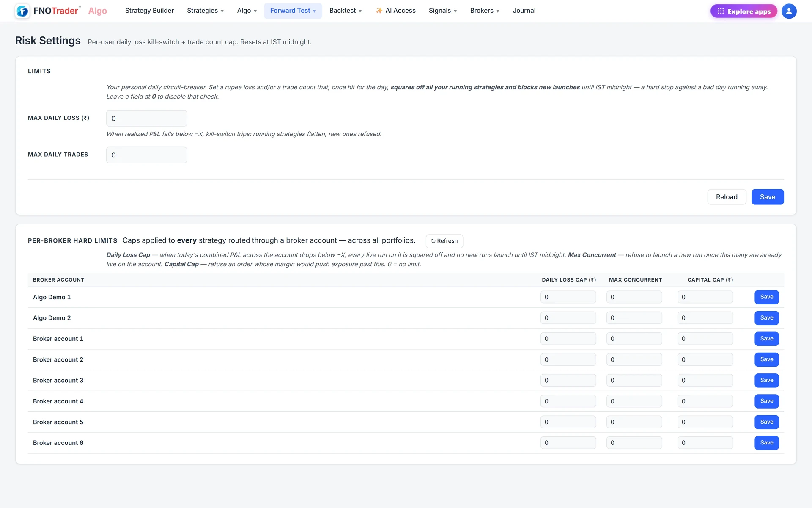Image resolution: width=812 pixels, height=508 pixels.
Task: Click the 'Risk Settings' page heading
Action: (x=48, y=41)
